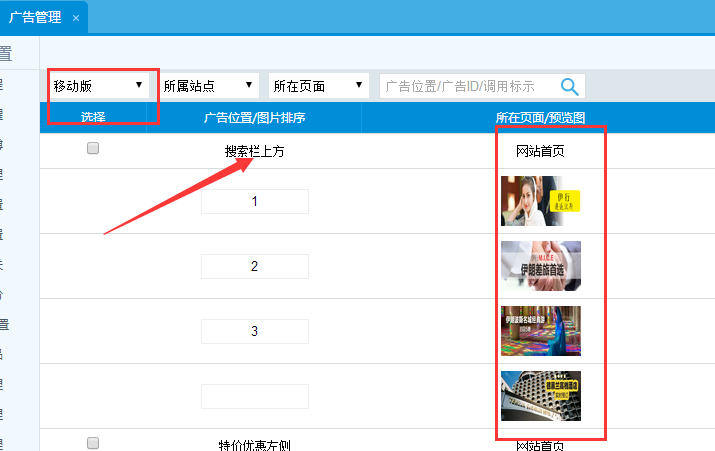Open the 所在页面 dropdown
The height and width of the screenshot is (451, 715).
(318, 86)
